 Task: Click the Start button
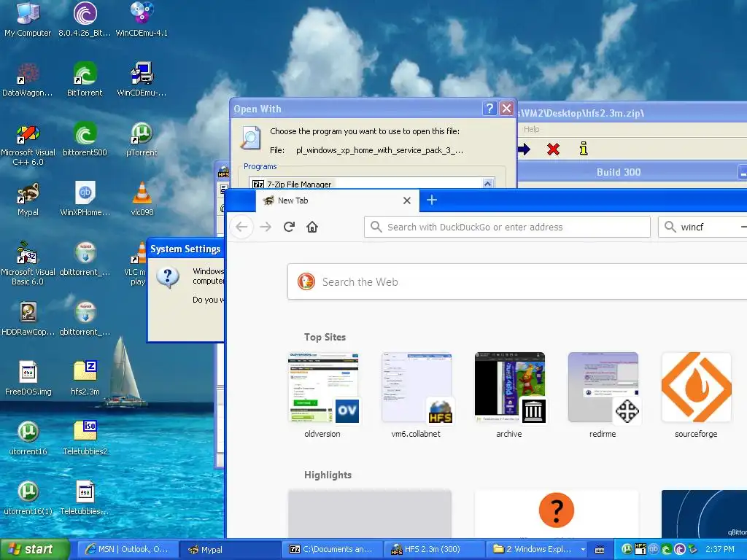point(34,550)
